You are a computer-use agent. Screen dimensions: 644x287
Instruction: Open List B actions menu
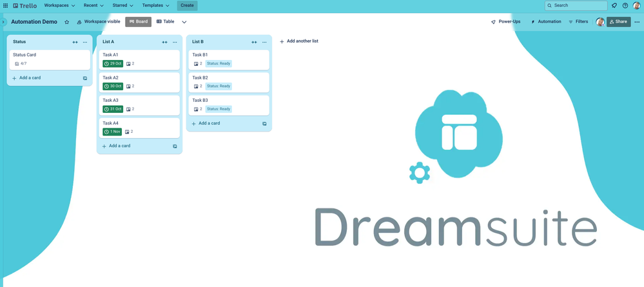point(264,42)
